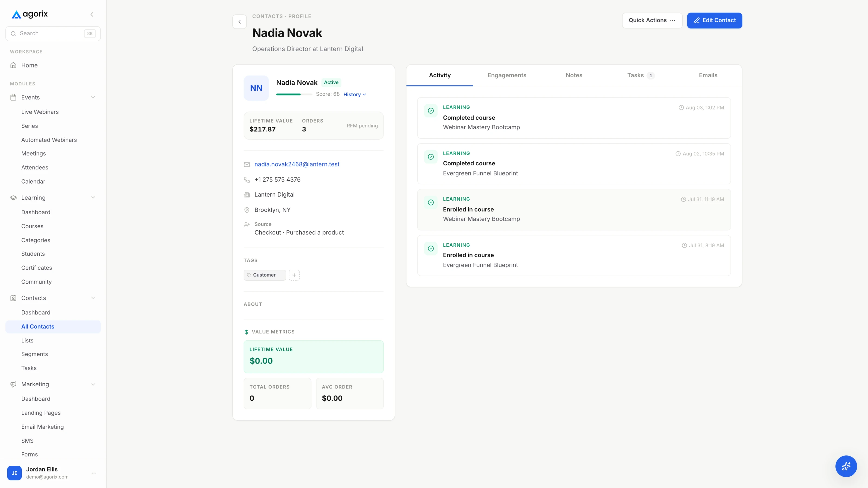Switch to the Activity tab
This screenshot has height=488, width=868.
click(x=440, y=75)
